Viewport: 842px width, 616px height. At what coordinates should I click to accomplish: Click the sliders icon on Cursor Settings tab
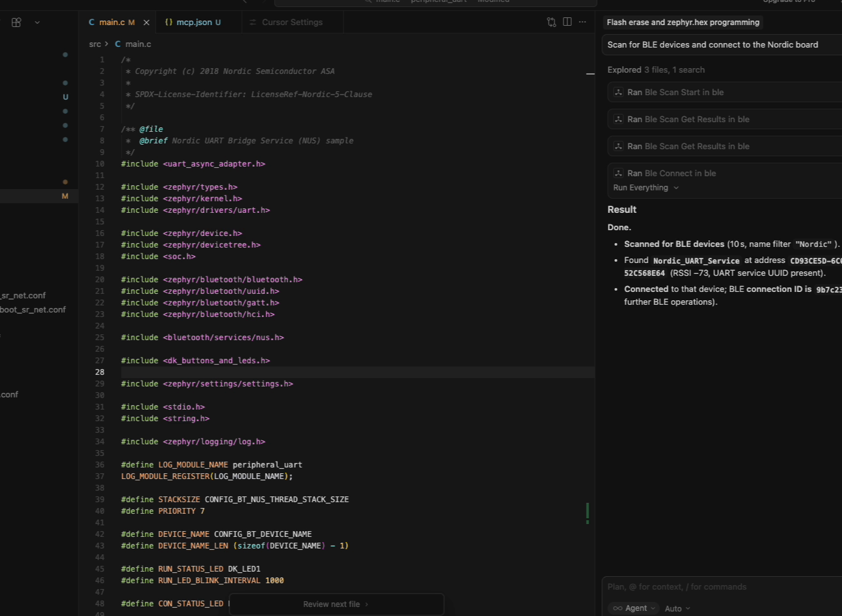click(252, 23)
